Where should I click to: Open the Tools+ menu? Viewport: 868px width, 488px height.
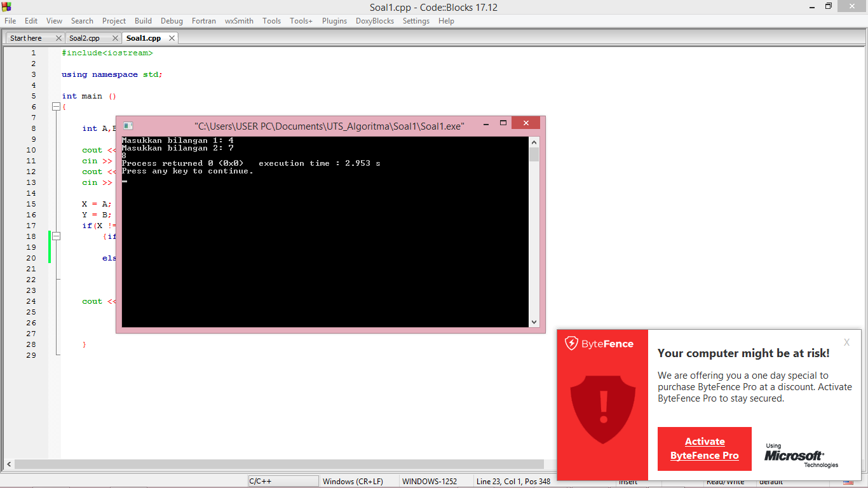tap(301, 21)
